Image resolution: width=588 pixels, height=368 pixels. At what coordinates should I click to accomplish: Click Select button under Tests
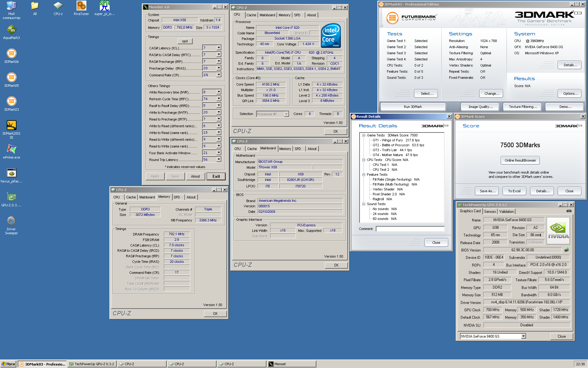pos(426,94)
